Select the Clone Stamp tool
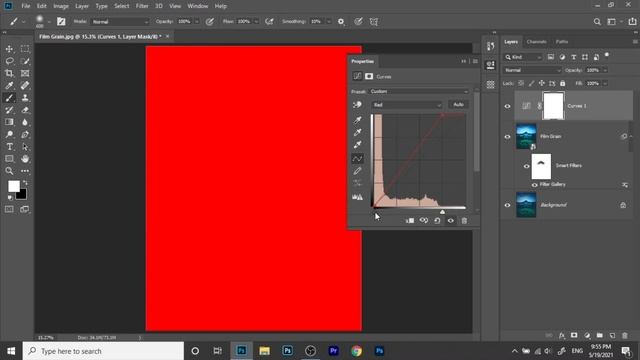 pos(25,98)
